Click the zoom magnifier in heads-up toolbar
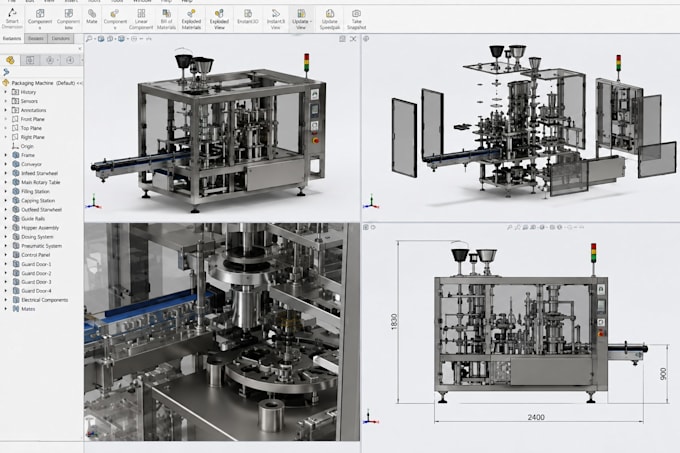Viewport: 680px width, 453px height. pyautogui.click(x=89, y=39)
